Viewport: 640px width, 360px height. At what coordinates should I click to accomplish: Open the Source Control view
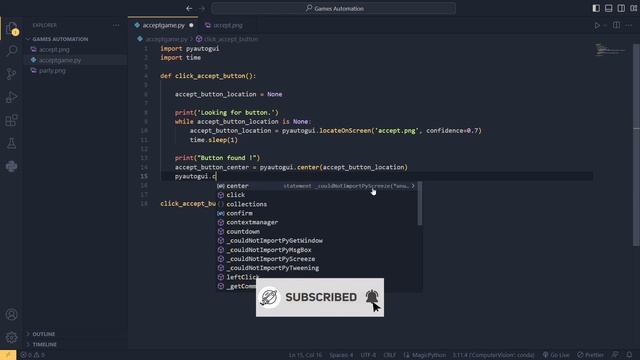pos(11,74)
